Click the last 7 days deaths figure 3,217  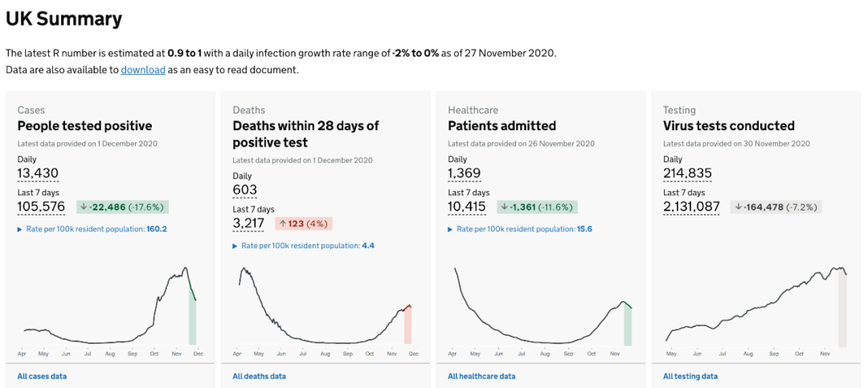click(x=249, y=223)
